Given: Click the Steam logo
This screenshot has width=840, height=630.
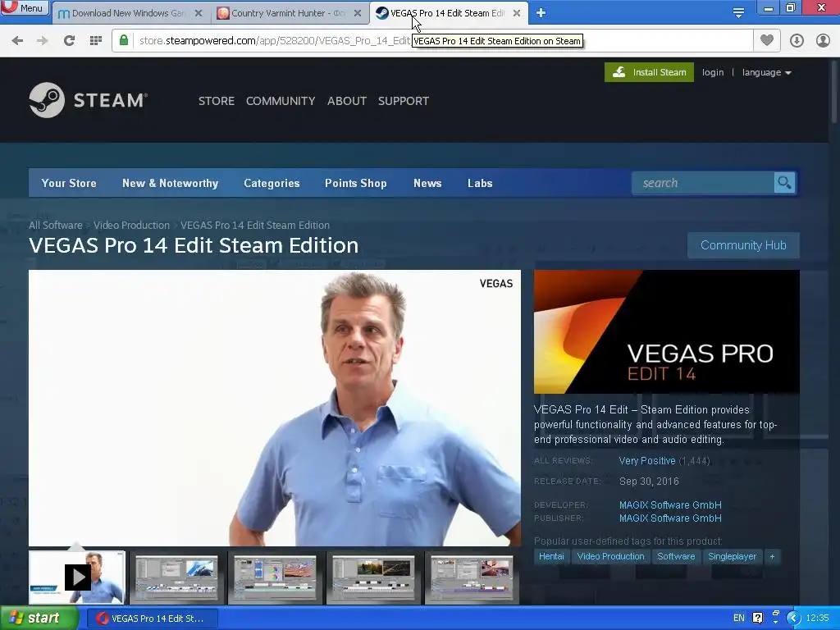Looking at the screenshot, I should [89, 100].
